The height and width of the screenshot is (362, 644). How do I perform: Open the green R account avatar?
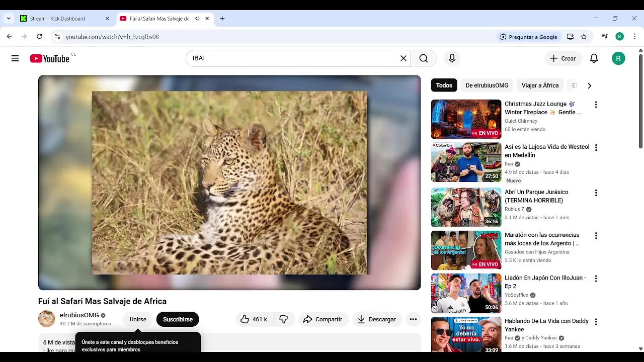click(618, 58)
